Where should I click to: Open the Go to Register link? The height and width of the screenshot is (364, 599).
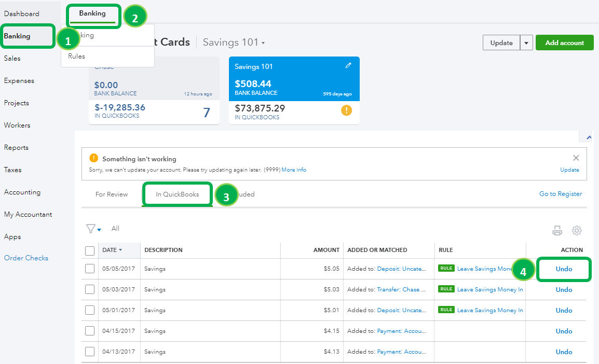[x=561, y=194]
